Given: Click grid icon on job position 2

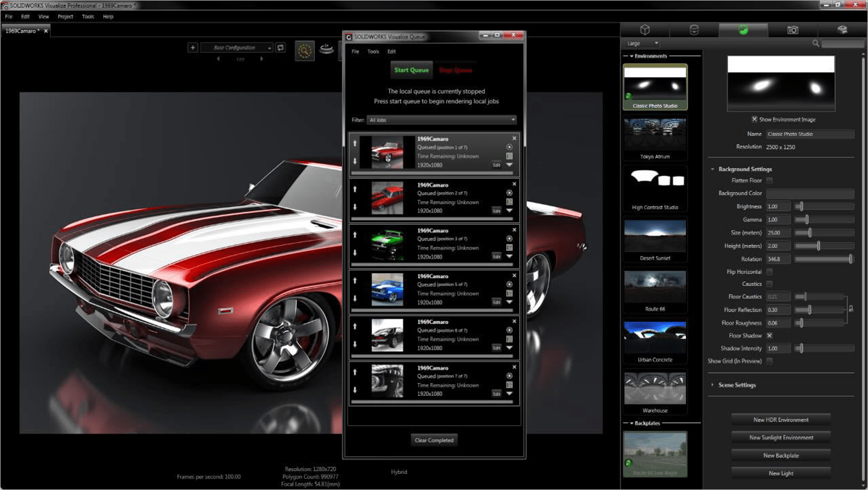Looking at the screenshot, I should click(x=509, y=202).
